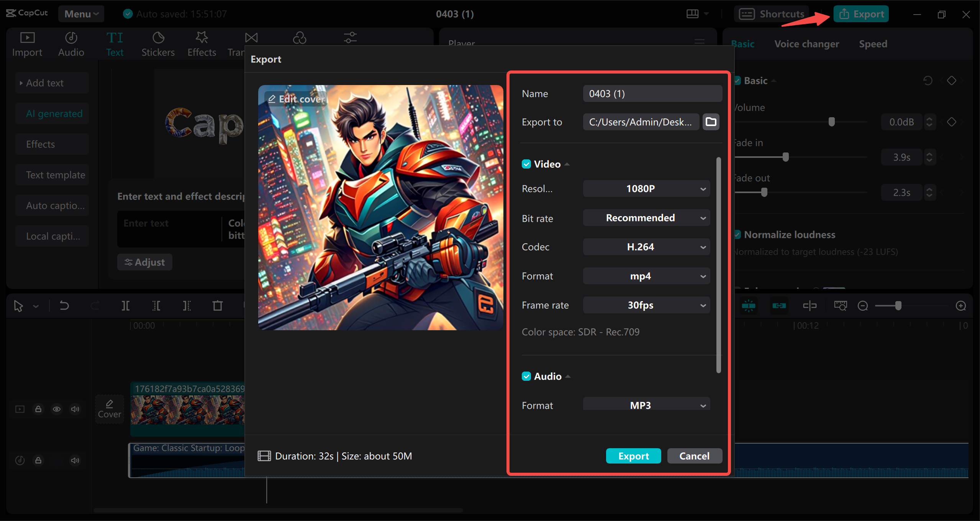Image resolution: width=980 pixels, height=521 pixels.
Task: Open the Effects panel
Action: tap(202, 43)
